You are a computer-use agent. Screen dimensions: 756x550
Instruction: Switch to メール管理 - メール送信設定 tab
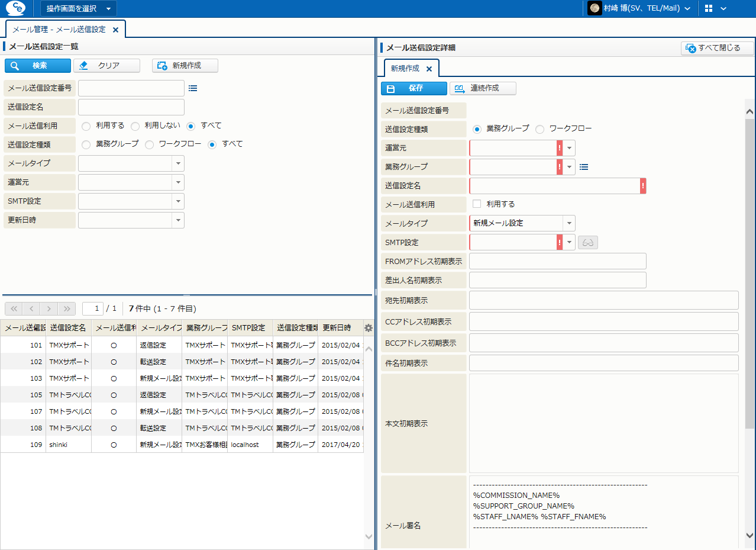coord(59,29)
